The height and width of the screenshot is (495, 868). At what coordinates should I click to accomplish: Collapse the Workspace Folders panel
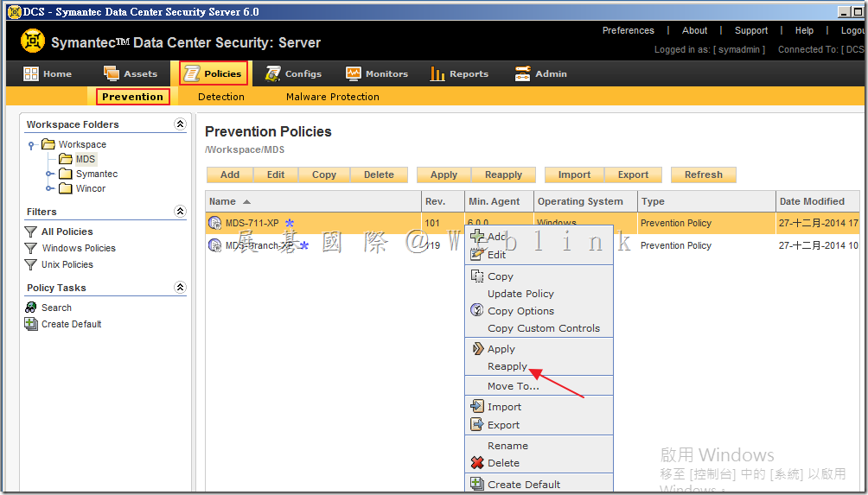[180, 124]
